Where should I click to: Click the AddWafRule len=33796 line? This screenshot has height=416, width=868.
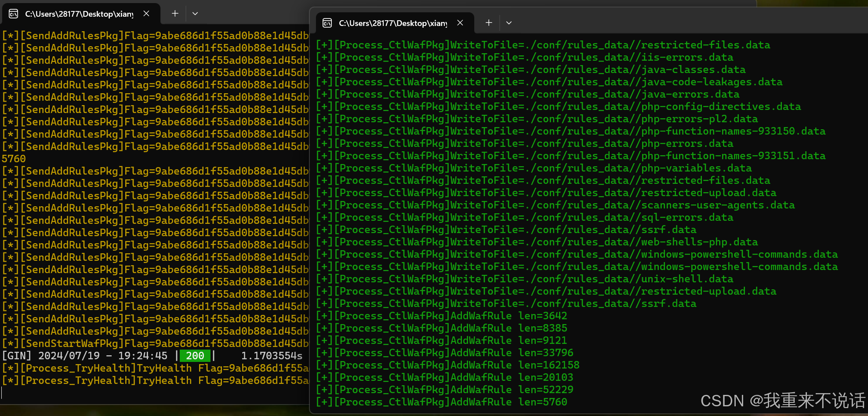pos(445,353)
